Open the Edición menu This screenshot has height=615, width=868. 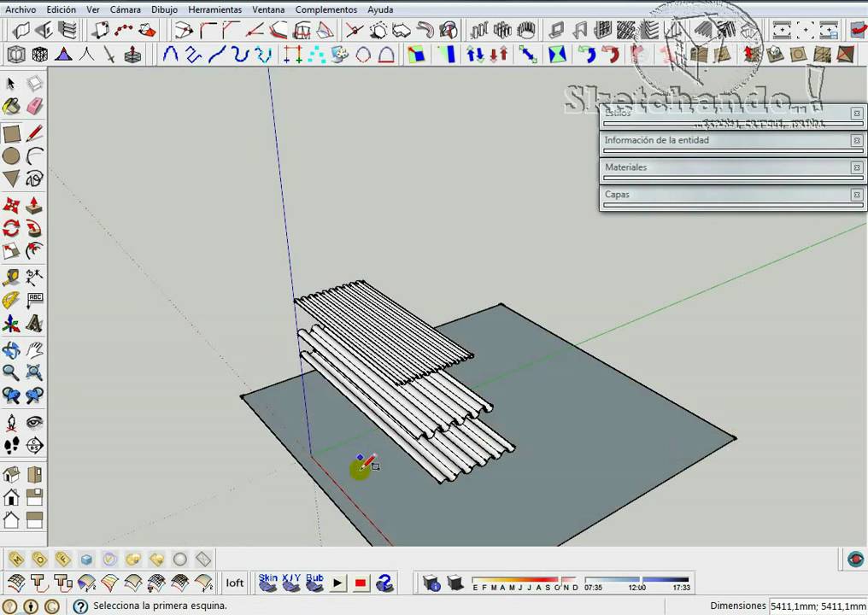coord(62,9)
